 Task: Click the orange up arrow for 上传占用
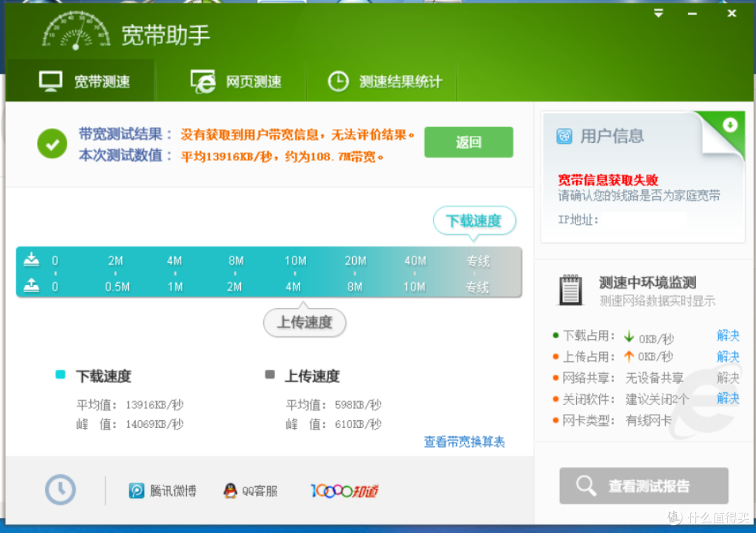[x=629, y=357]
